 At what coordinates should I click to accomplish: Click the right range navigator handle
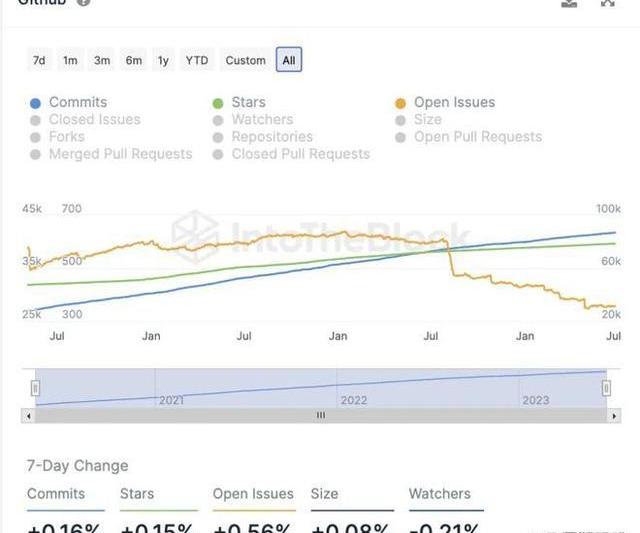607,388
